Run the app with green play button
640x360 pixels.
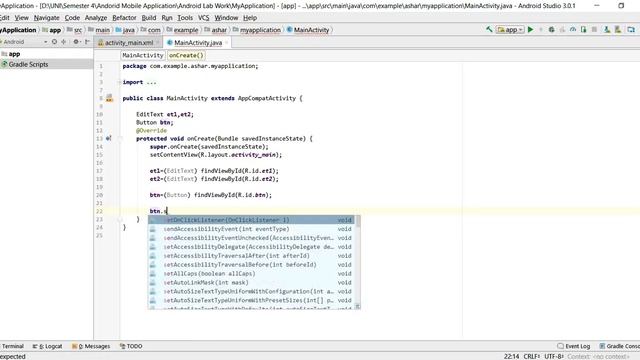(531, 29)
